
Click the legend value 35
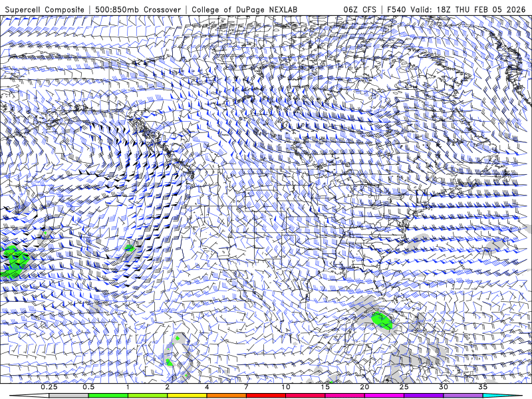pos(483,387)
